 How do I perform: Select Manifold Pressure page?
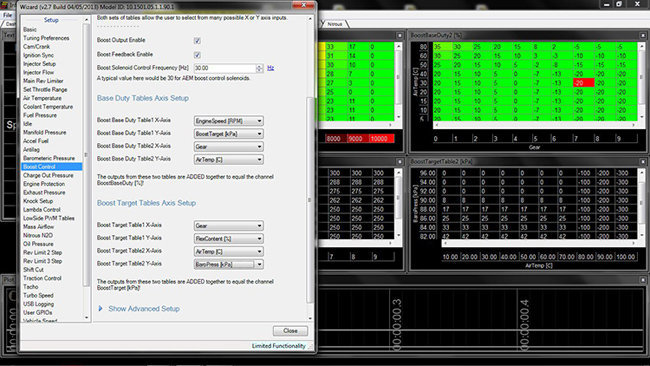[x=45, y=132]
